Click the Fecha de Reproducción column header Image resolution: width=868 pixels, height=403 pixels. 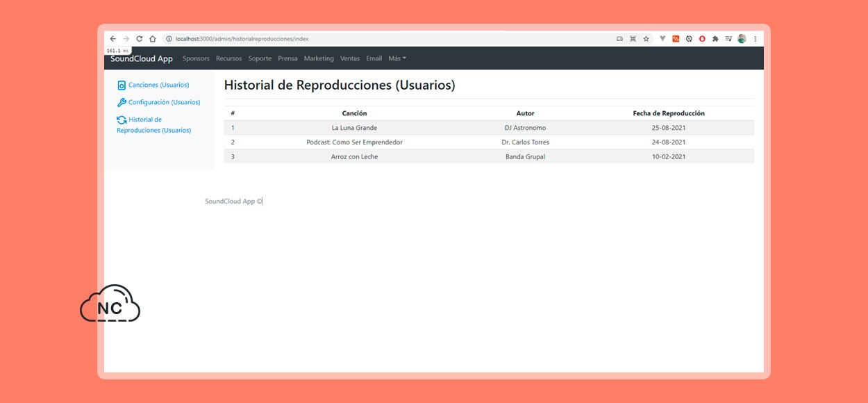click(669, 113)
